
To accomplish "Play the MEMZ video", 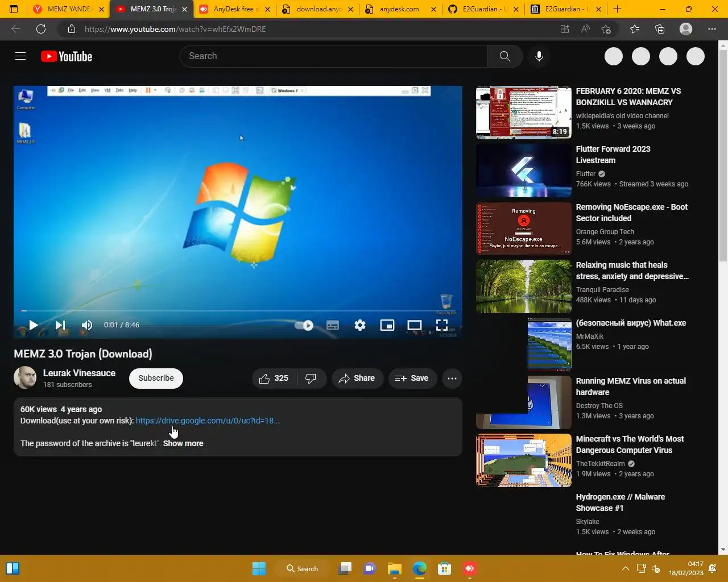I will [x=33, y=325].
